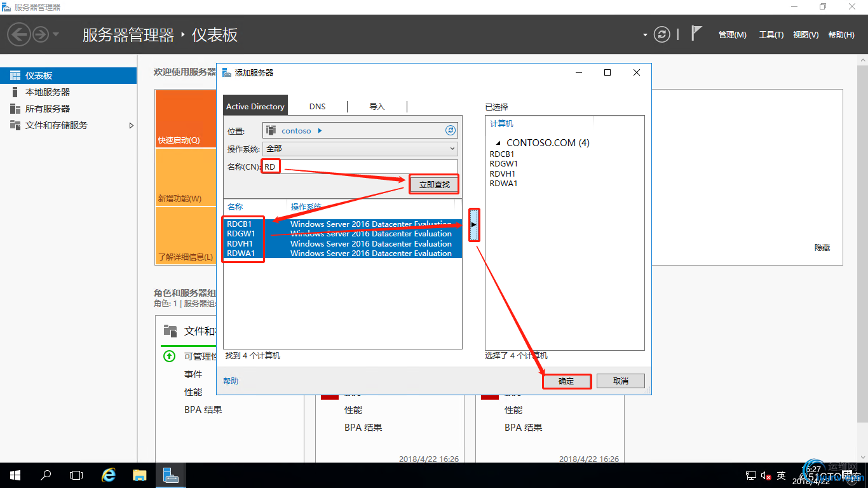Click the 名称(CN) input field
Image resolution: width=868 pixels, height=488 pixels.
pos(360,166)
